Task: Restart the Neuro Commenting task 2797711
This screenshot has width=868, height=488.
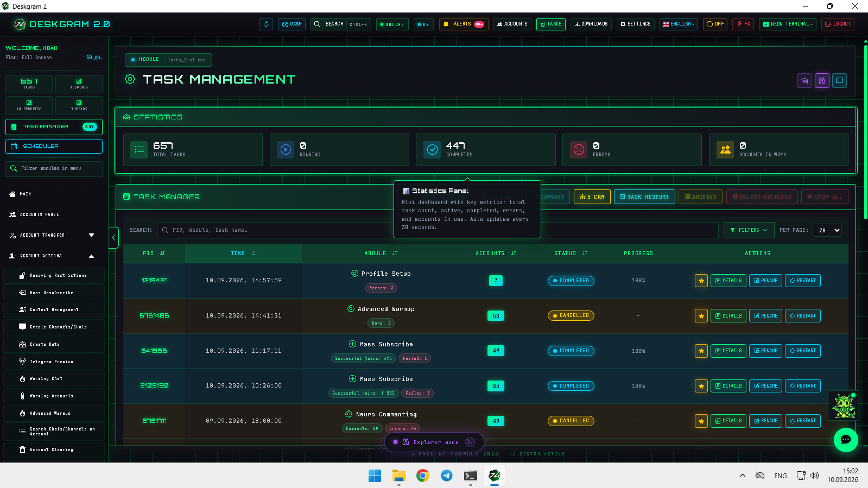Action: 803,421
